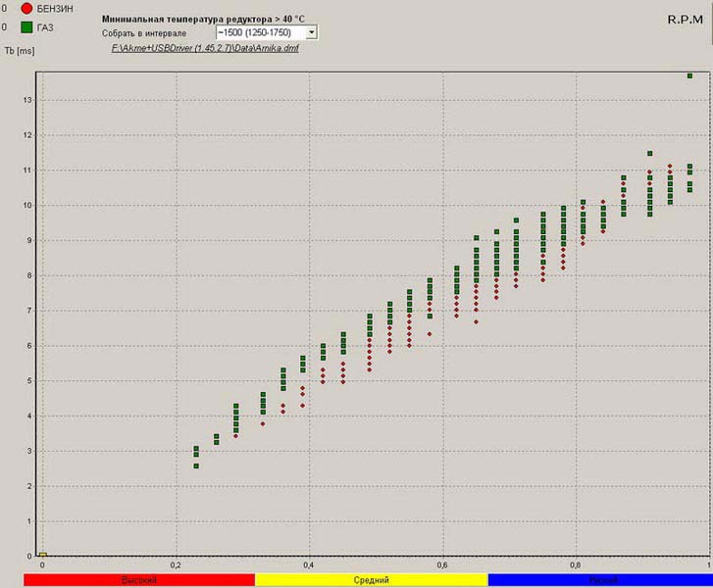Click the 0,8 tick on horizontal axis
713x588 pixels.
[x=575, y=564]
